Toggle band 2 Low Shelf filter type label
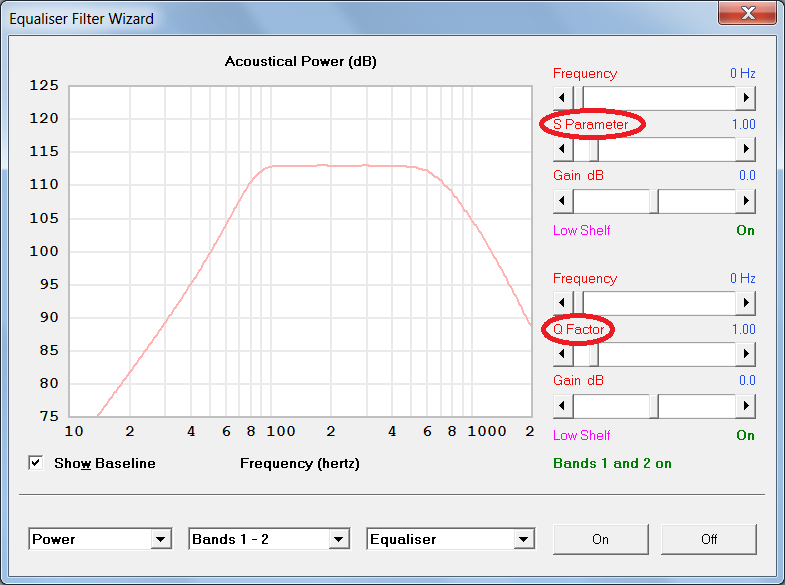The width and height of the screenshot is (785, 585). click(581, 435)
